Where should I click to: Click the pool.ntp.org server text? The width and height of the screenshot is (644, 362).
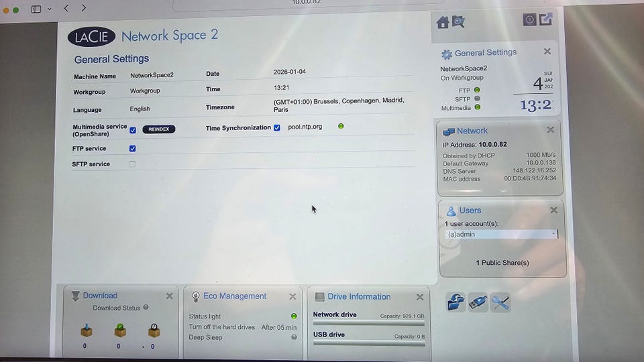pos(305,127)
